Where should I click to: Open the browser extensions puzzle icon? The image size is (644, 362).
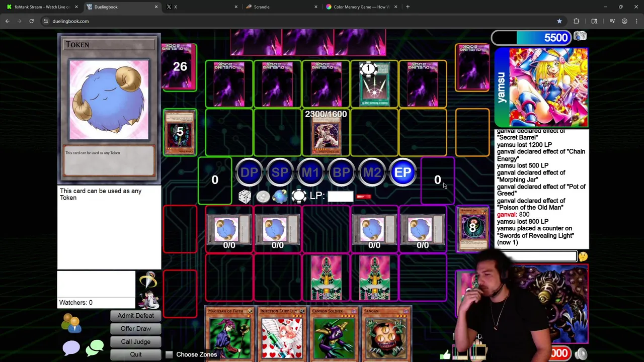[x=577, y=21]
